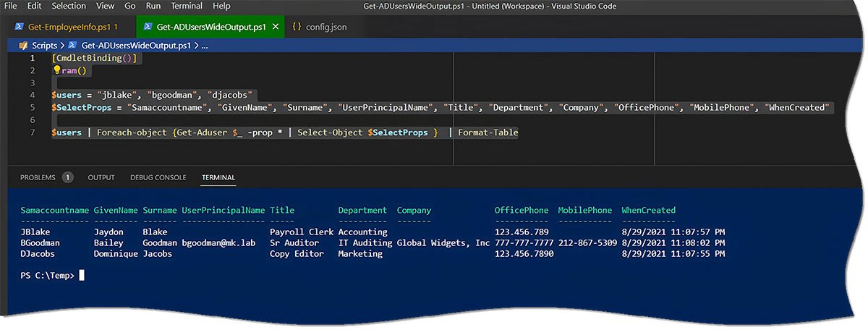Click the curly braces icon on the config.json tab
Viewport: 868px width, 330px height.
pyautogui.click(x=297, y=27)
